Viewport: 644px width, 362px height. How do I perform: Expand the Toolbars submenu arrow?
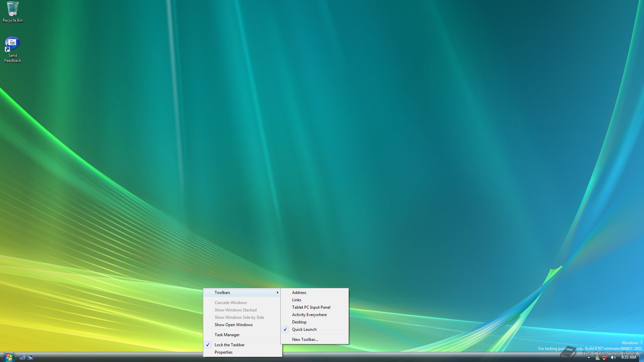click(277, 293)
